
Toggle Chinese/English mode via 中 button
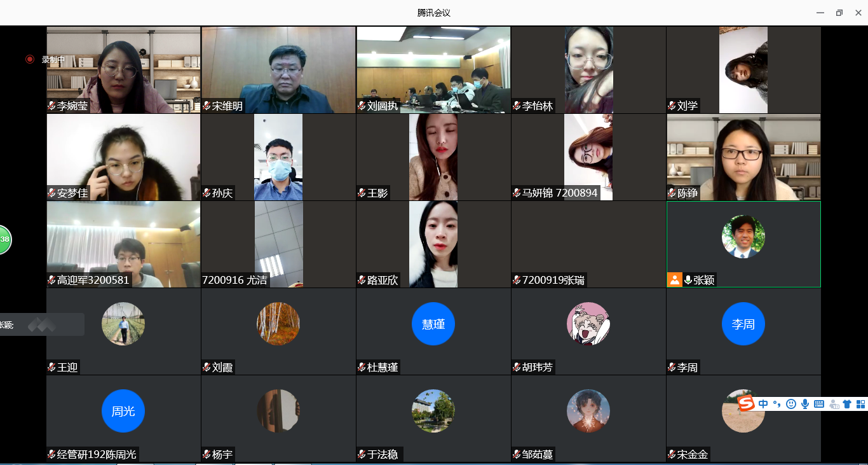(x=763, y=404)
